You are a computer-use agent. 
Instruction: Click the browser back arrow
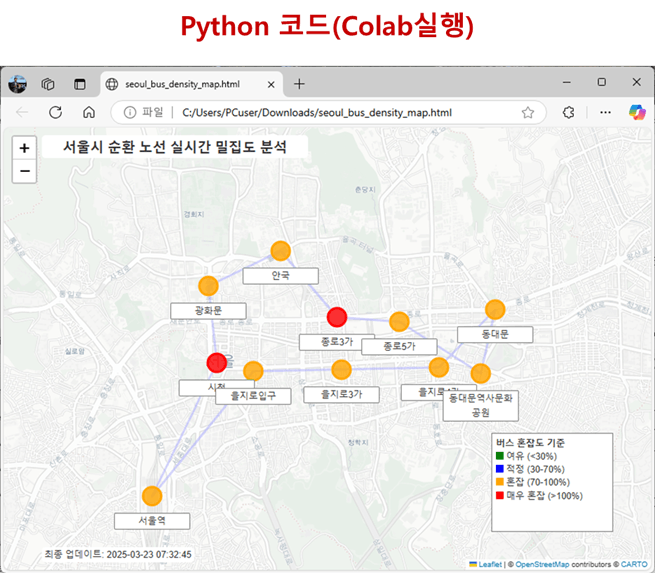[22, 112]
